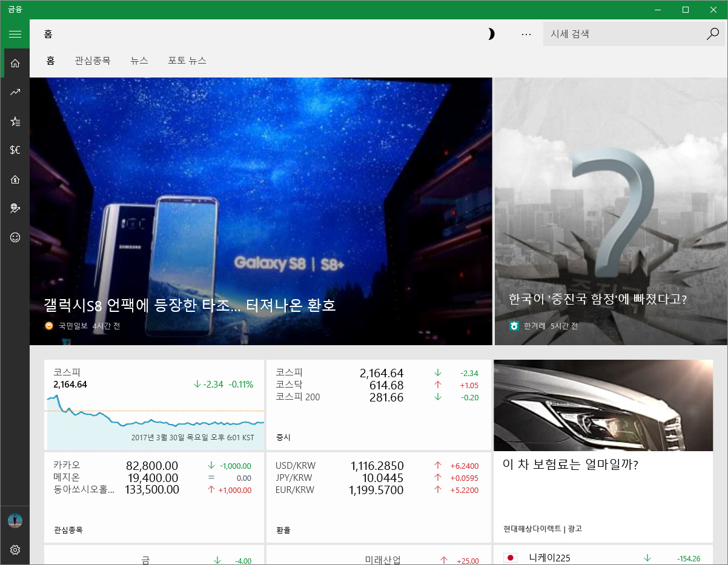This screenshot has width=728, height=565.
Task: Click the 이 차 보험료는 얼마일까? headline
Action: [571, 465]
